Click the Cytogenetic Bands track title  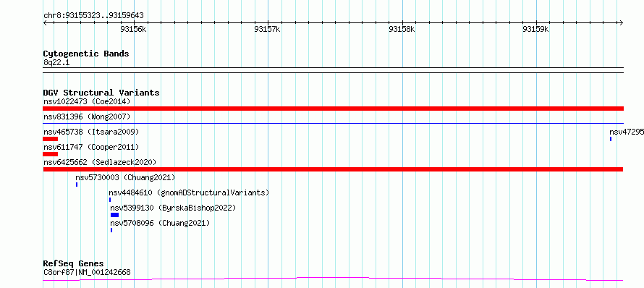coord(86,54)
